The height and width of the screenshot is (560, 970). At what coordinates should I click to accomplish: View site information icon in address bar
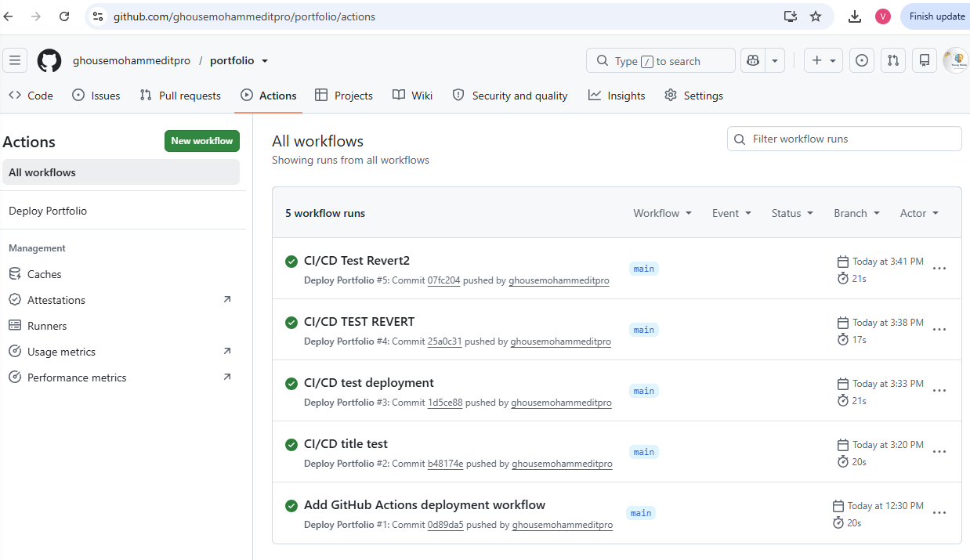click(98, 16)
